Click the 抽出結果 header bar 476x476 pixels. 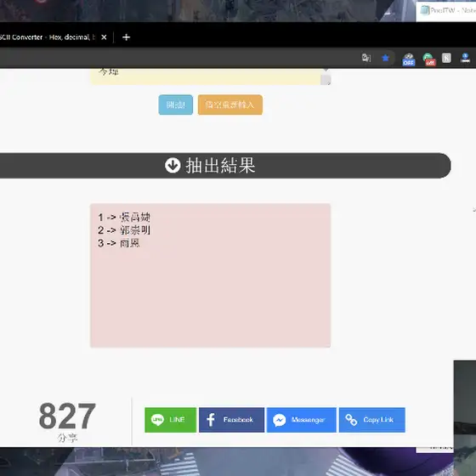225,166
